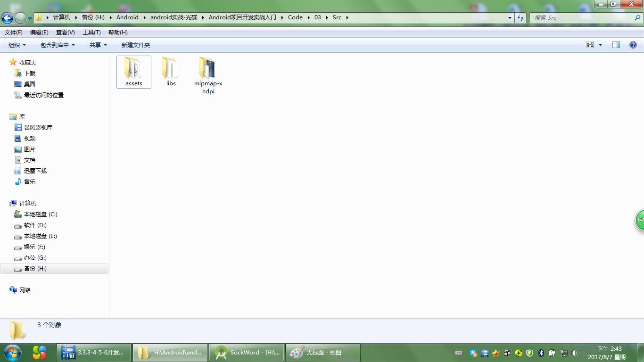Open the volume speaker icon in the tray
The height and width of the screenshot is (362, 644).
[x=575, y=353]
